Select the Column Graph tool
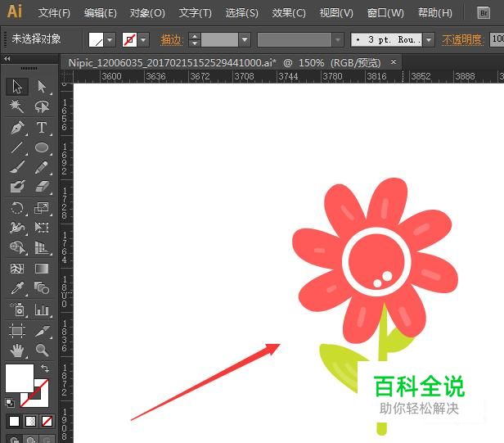 point(42,310)
